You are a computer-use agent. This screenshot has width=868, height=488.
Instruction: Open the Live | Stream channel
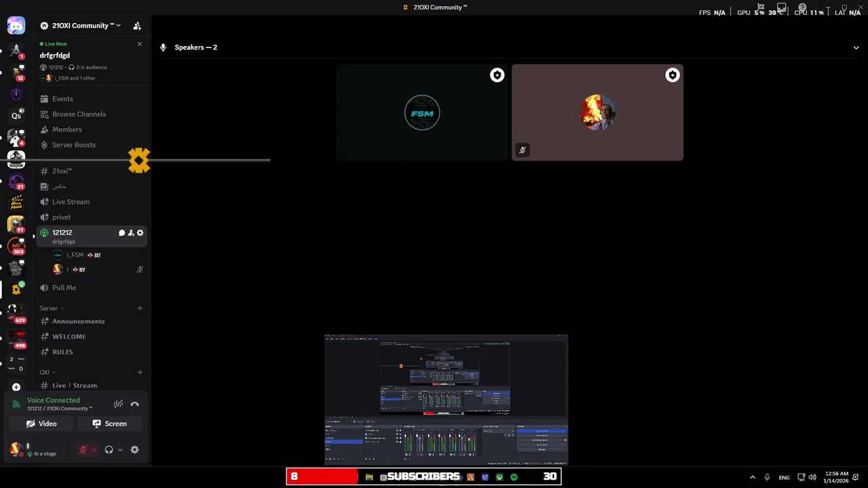point(92,385)
